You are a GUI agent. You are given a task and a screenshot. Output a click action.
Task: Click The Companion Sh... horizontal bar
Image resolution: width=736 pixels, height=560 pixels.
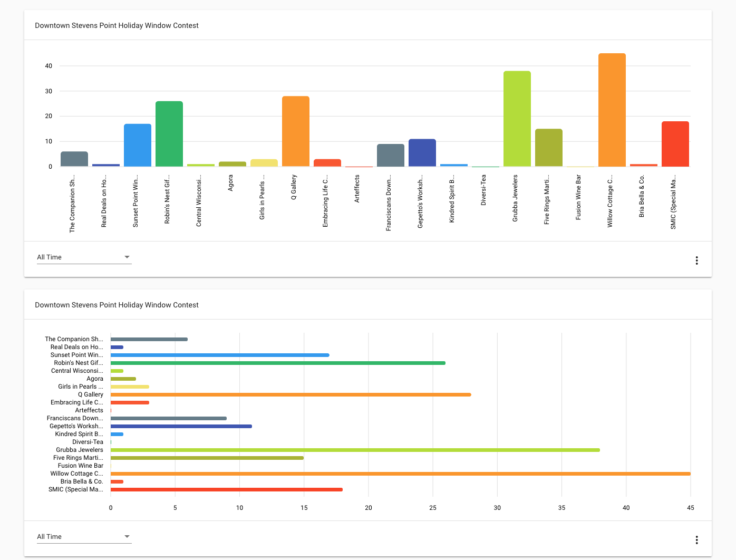coord(149,339)
